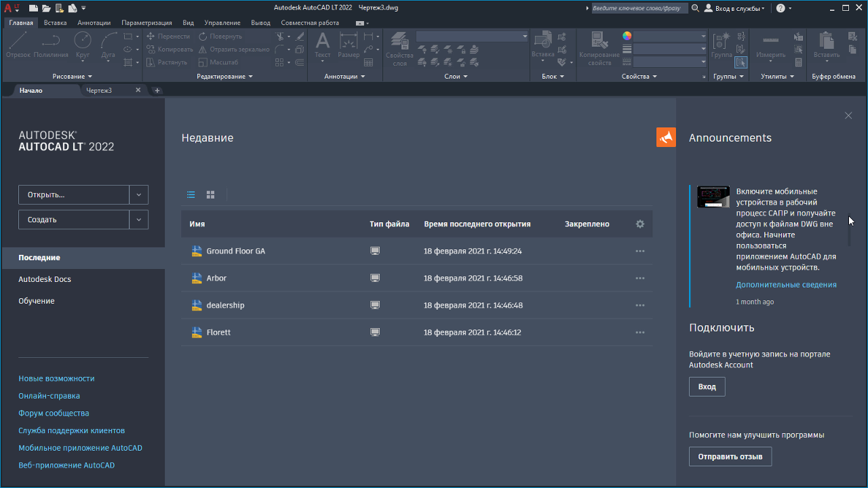The height and width of the screenshot is (488, 868).
Task: Click the Создать button
Action: coord(74,220)
